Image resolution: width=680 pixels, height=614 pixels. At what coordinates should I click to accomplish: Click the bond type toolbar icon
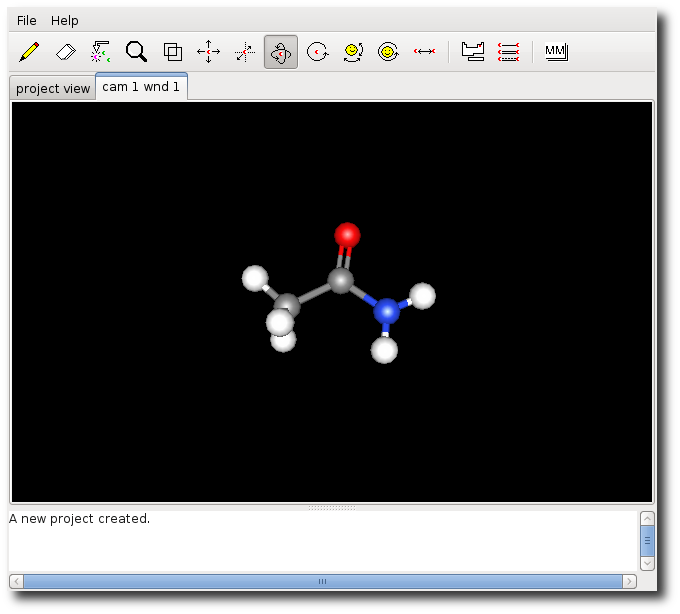509,51
